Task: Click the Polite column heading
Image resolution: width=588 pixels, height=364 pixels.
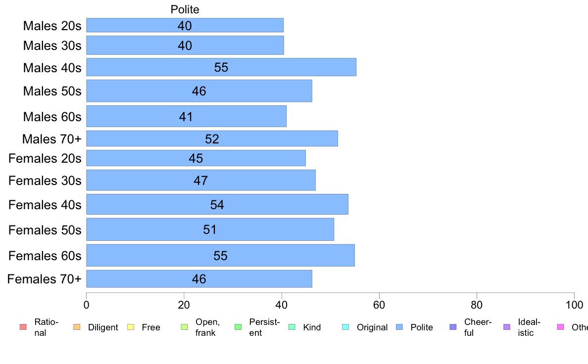Action: tap(185, 9)
